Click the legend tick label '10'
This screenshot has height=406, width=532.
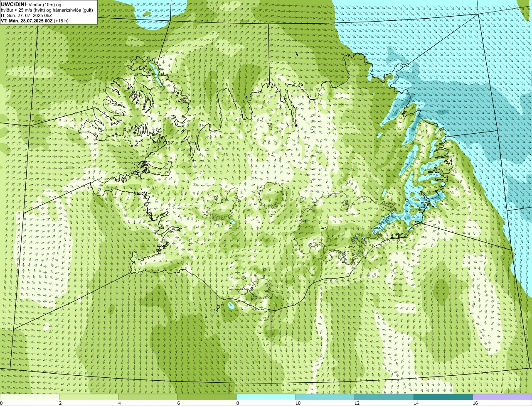pos(298,403)
